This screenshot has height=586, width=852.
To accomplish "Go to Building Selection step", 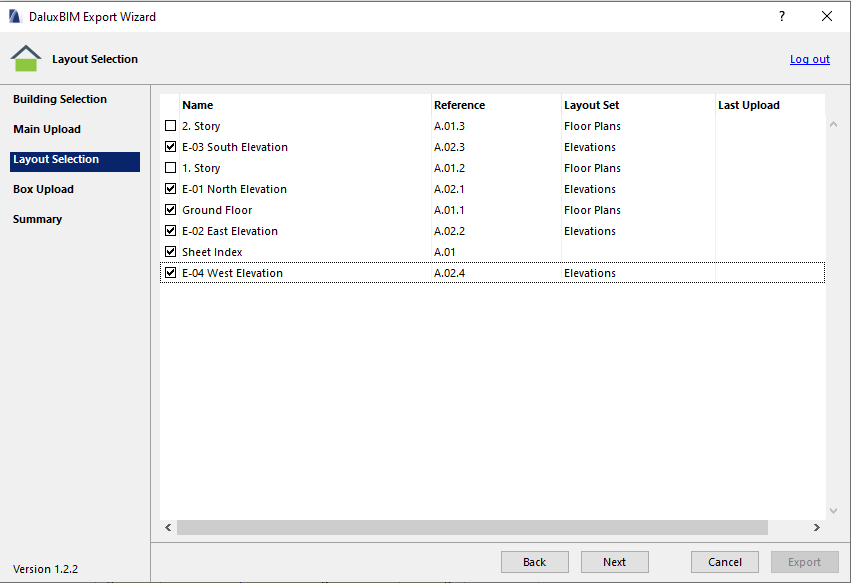I will [60, 99].
